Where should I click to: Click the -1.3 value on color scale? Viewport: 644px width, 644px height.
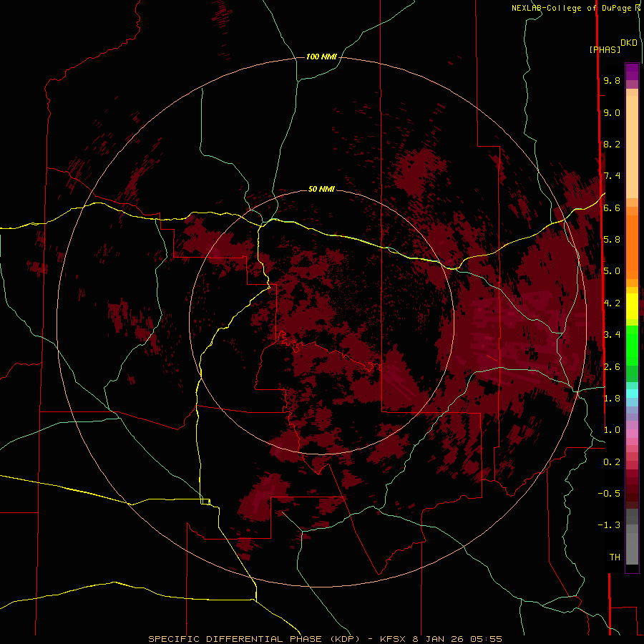coord(609,525)
